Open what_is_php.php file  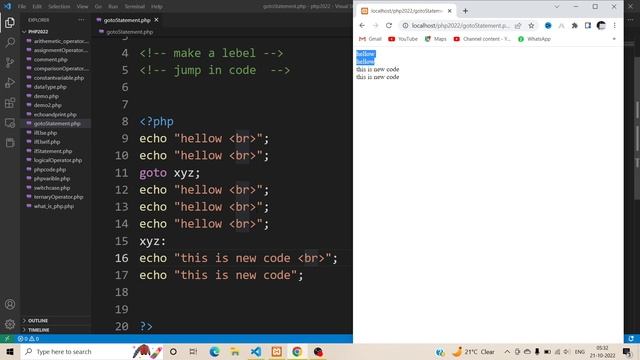54,206
